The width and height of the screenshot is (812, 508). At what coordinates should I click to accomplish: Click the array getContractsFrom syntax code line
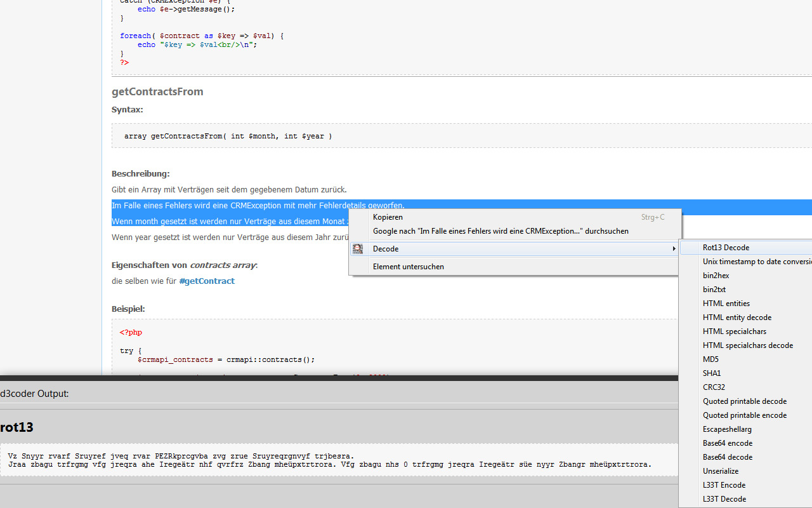click(x=228, y=136)
